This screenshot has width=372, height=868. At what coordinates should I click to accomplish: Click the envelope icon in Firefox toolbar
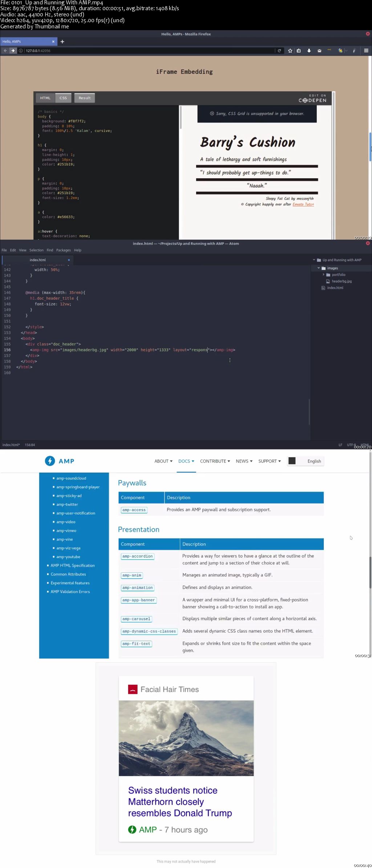coord(319,51)
